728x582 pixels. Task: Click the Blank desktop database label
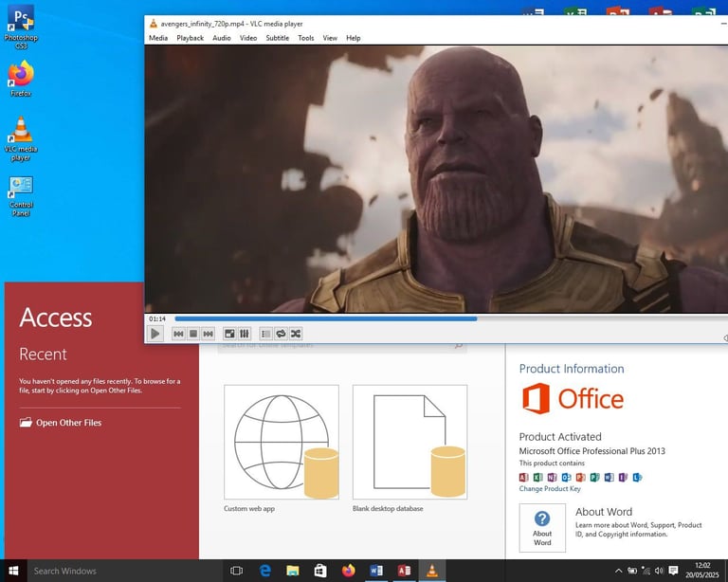388,509
